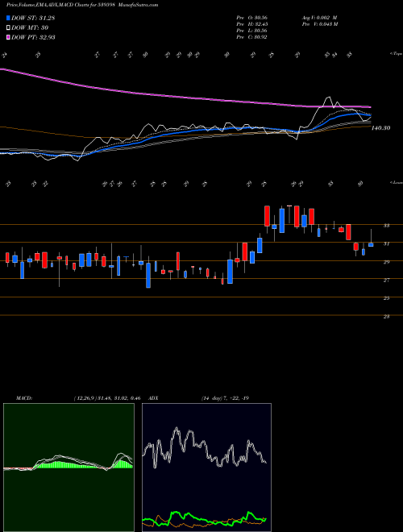Open the green MACD histogram chart
Viewport: 403px width, 532px height.
pos(69,468)
